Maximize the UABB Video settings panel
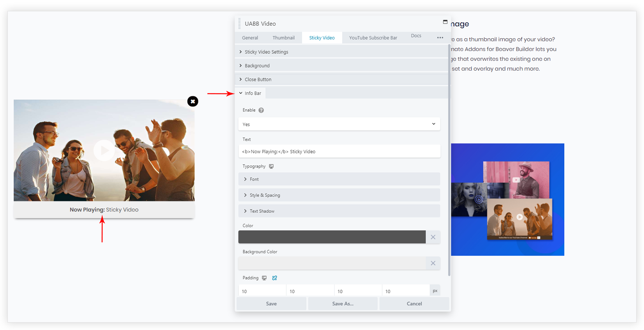The image size is (644, 330). pos(445,22)
